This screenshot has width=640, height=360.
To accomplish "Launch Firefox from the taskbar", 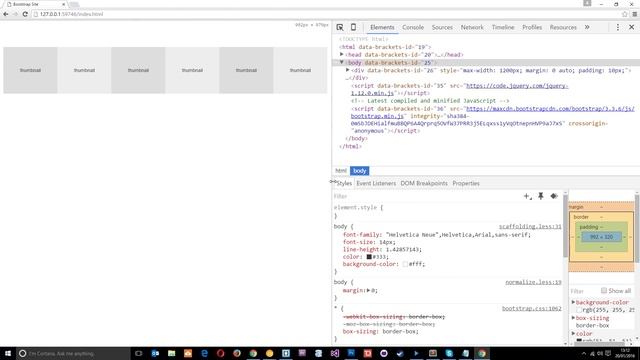I will [237, 353].
